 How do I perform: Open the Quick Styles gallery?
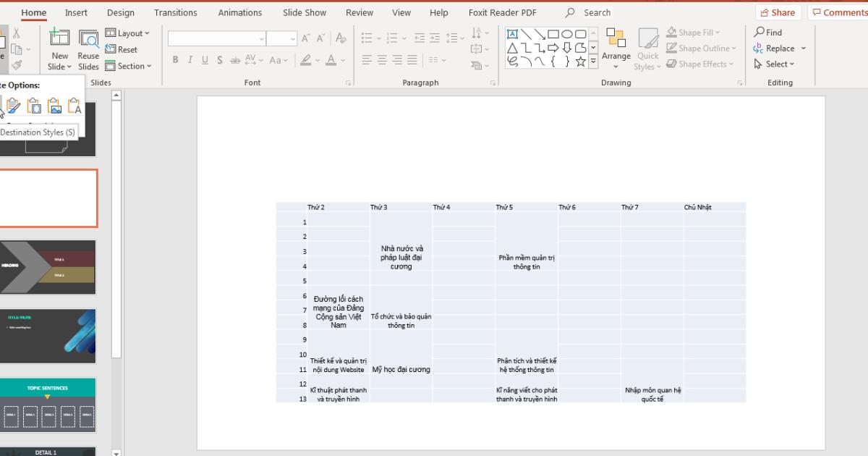point(647,51)
